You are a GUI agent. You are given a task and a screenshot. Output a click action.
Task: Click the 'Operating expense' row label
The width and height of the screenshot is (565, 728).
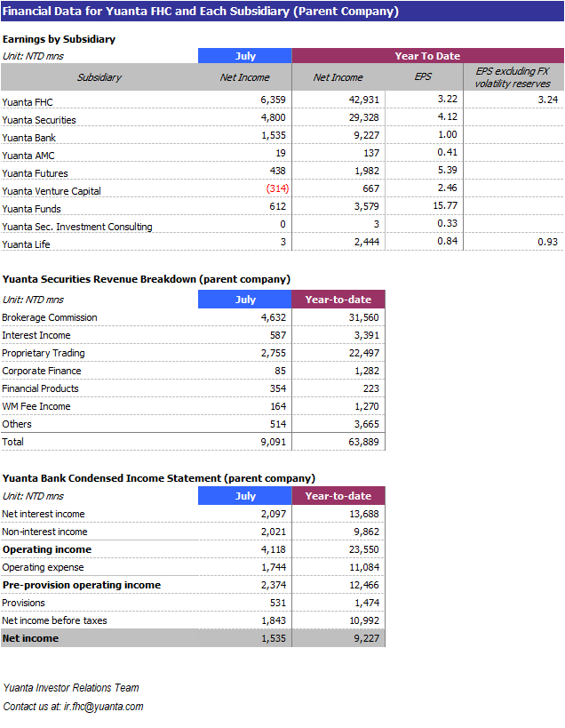[43, 567]
